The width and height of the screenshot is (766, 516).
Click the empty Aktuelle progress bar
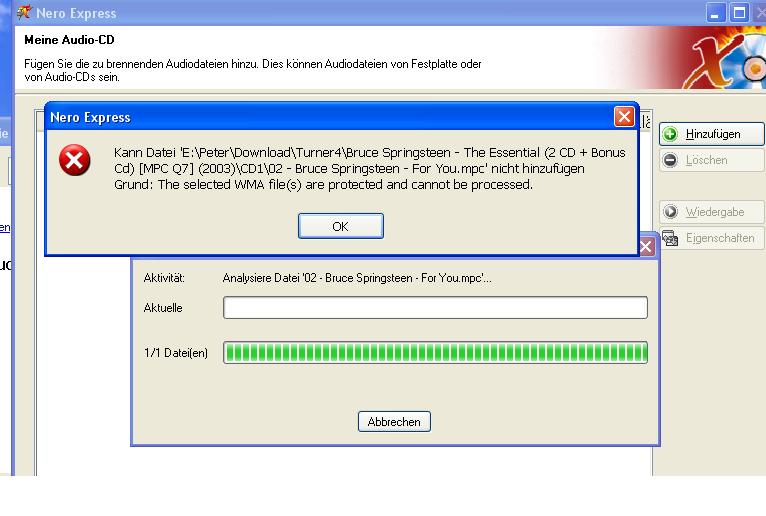click(x=435, y=308)
